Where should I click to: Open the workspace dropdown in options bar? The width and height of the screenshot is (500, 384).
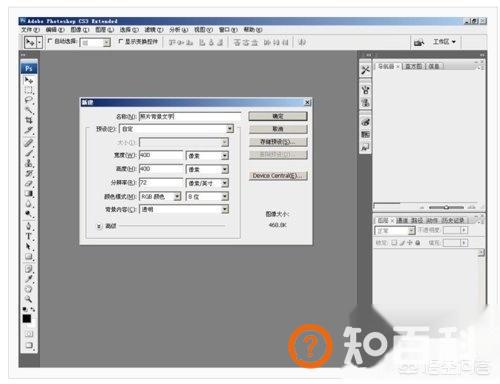(x=444, y=42)
